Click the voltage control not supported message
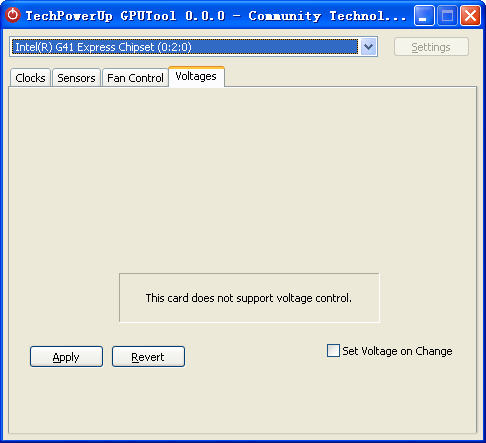 click(x=249, y=298)
